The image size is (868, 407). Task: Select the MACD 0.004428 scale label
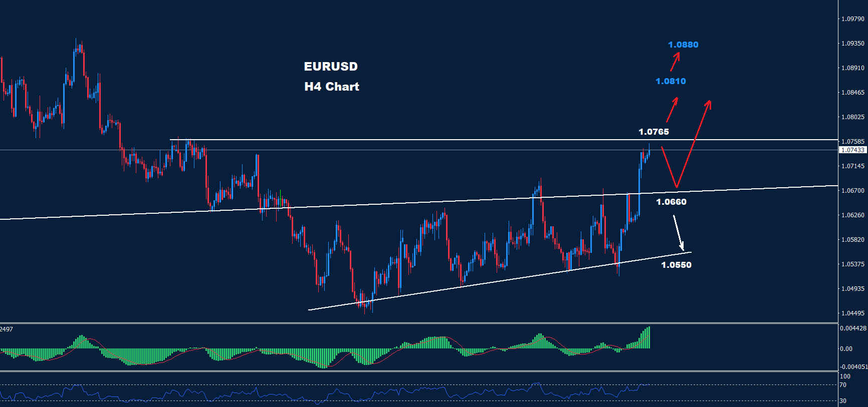pyautogui.click(x=853, y=328)
